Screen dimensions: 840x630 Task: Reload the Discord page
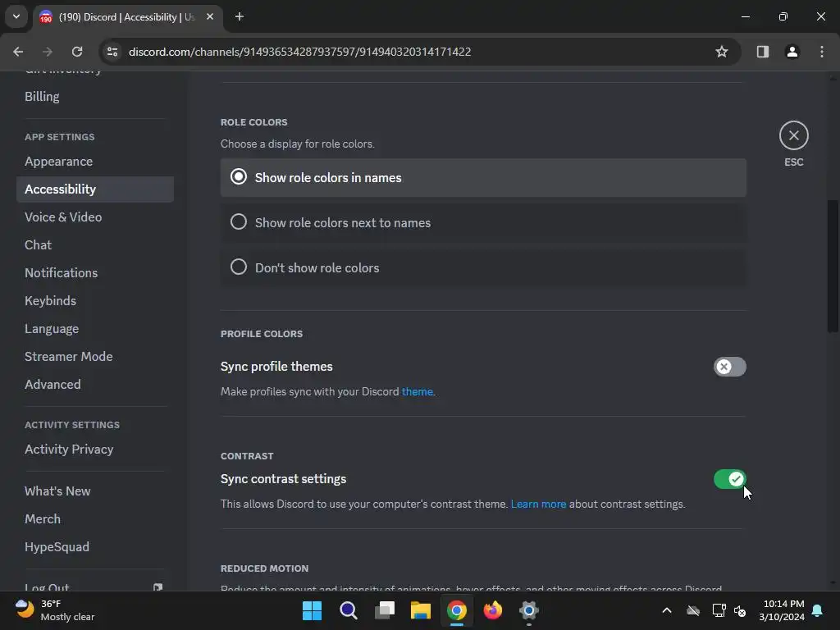click(x=77, y=52)
